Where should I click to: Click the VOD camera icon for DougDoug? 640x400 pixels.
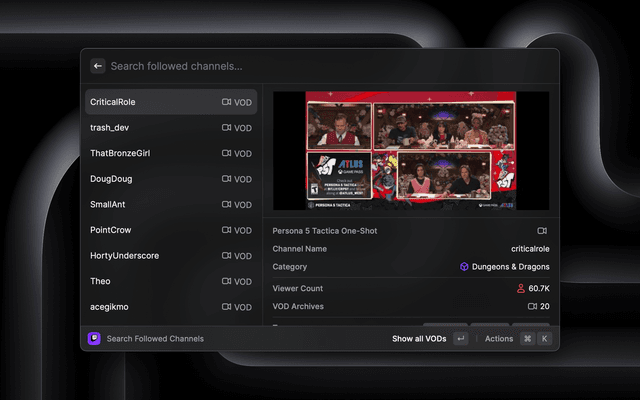pos(226,179)
